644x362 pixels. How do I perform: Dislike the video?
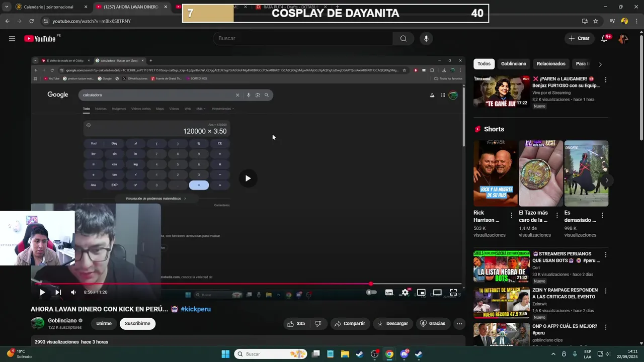tap(318, 324)
